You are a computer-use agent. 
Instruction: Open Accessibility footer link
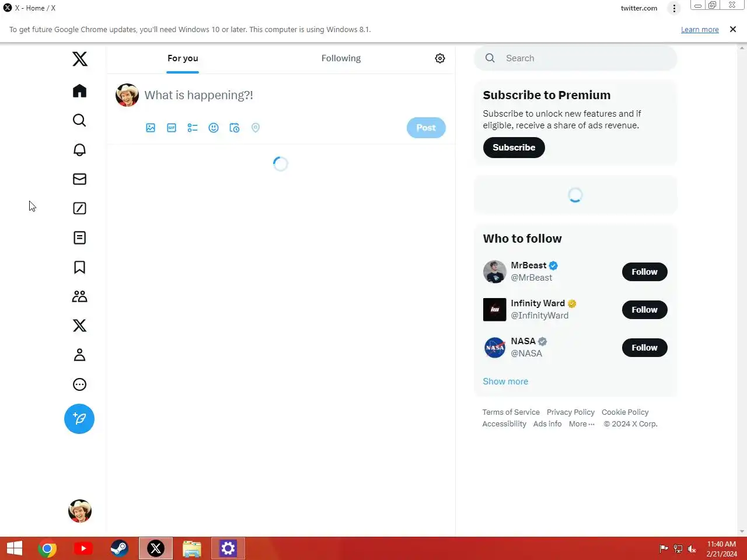(504, 424)
